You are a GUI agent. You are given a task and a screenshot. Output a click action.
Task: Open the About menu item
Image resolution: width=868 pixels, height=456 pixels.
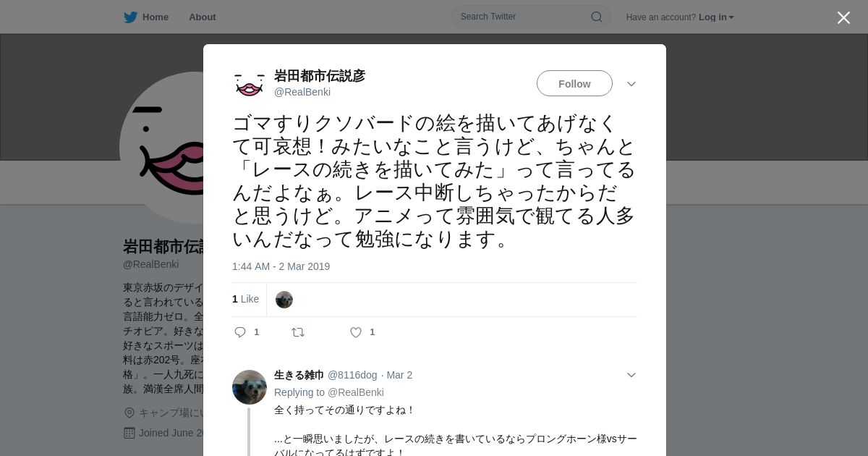click(x=203, y=17)
